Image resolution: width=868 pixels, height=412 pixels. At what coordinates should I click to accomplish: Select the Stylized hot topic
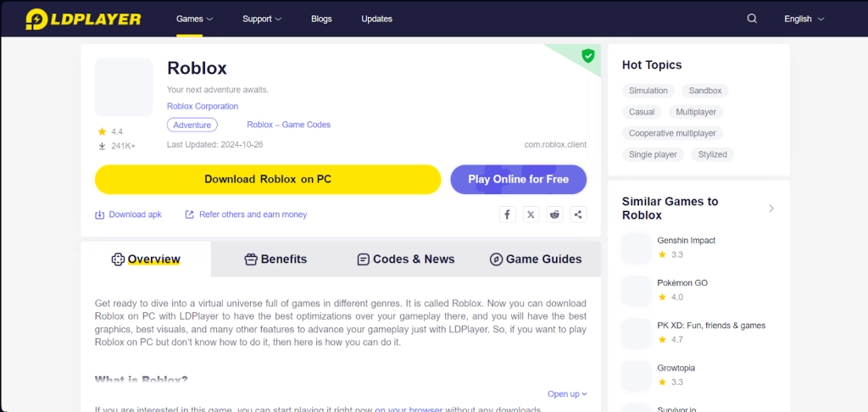coord(712,154)
